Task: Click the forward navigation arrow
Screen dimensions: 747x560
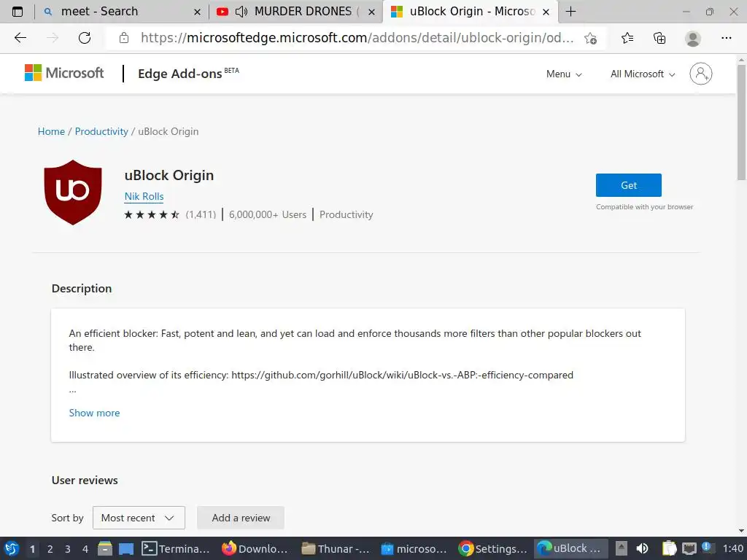Action: coord(53,38)
